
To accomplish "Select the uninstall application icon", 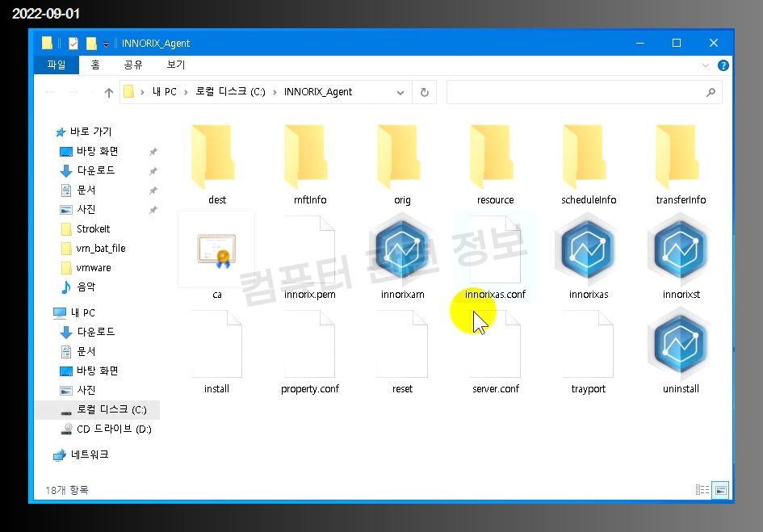I will pyautogui.click(x=681, y=352).
